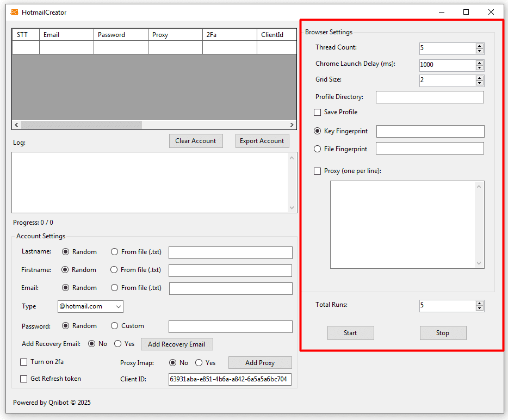Select Random password option
This screenshot has width=508, height=420.
click(65, 326)
